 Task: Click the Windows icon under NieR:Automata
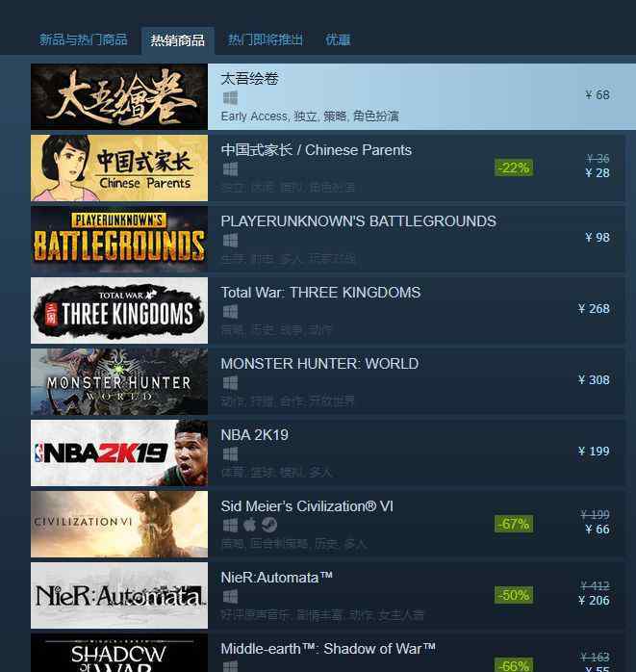coord(230,596)
